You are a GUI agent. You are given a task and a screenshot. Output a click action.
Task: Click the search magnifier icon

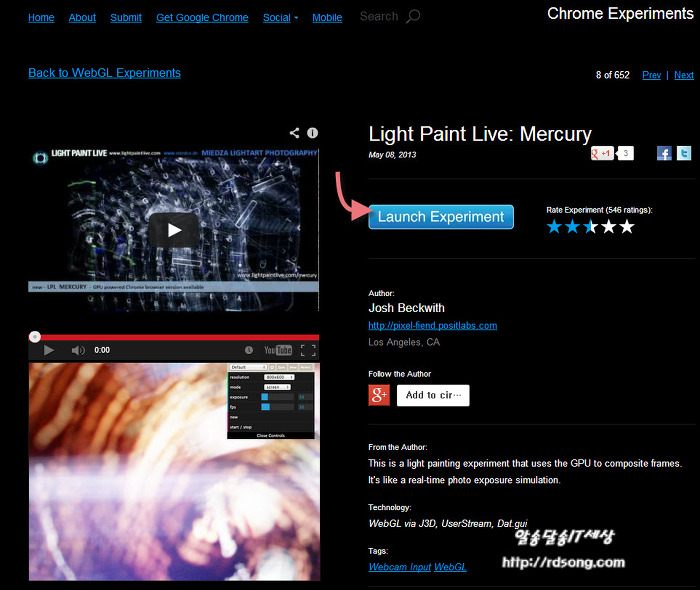pos(413,17)
